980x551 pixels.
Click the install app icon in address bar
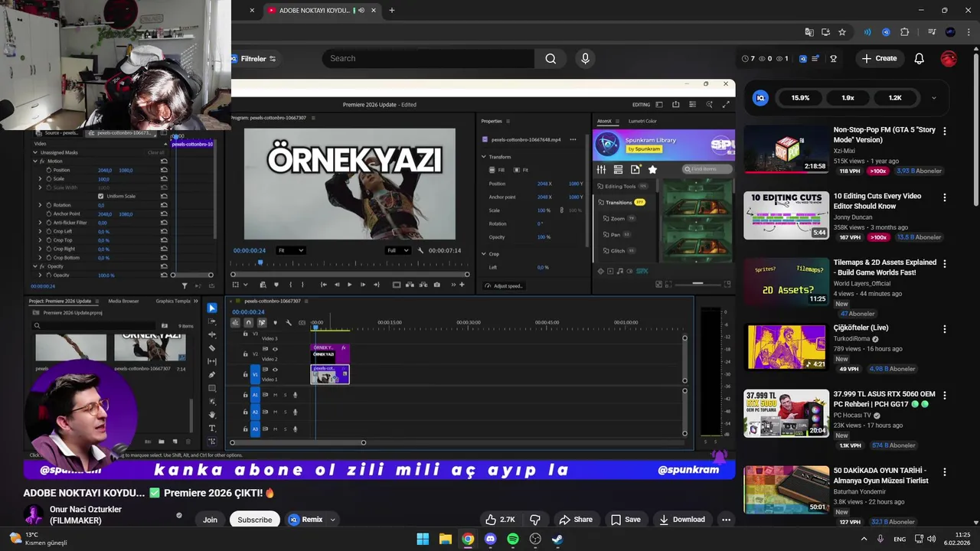click(x=825, y=32)
